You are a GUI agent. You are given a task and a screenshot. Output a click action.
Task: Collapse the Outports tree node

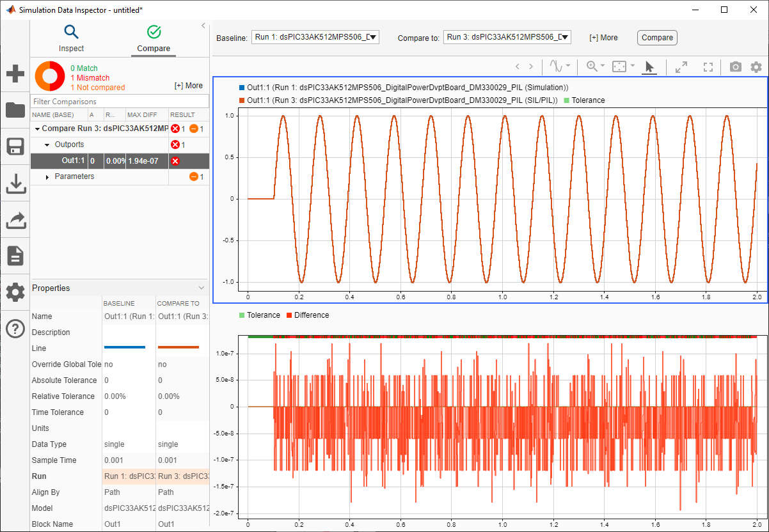pyautogui.click(x=47, y=145)
